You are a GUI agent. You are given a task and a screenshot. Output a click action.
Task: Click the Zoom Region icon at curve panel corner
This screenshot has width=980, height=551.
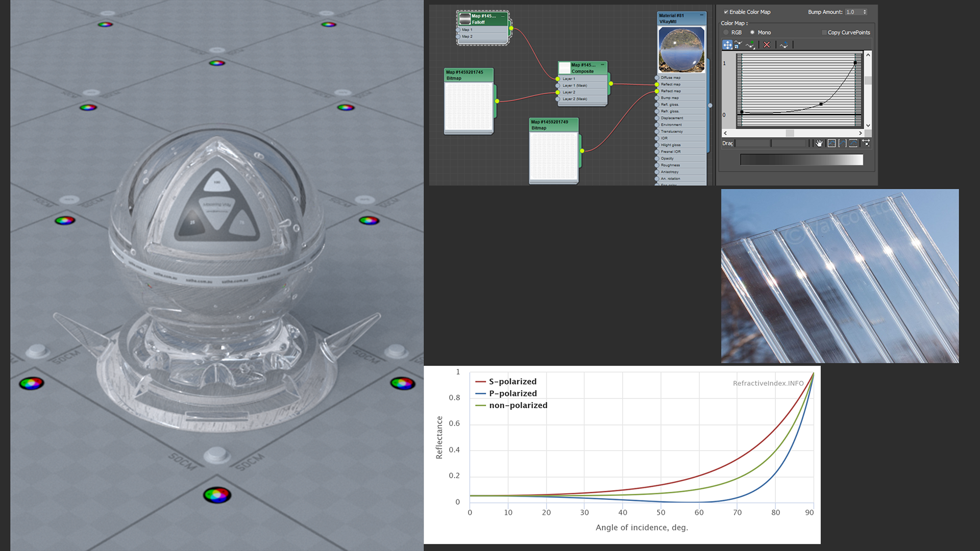click(866, 143)
